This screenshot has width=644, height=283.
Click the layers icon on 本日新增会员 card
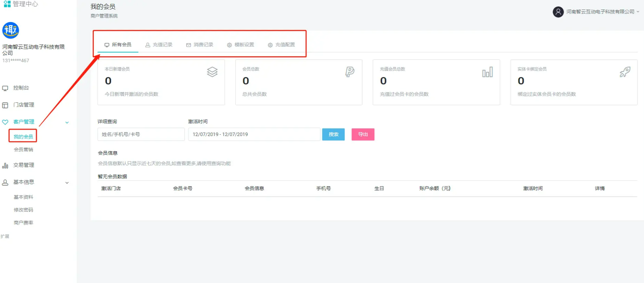[212, 72]
